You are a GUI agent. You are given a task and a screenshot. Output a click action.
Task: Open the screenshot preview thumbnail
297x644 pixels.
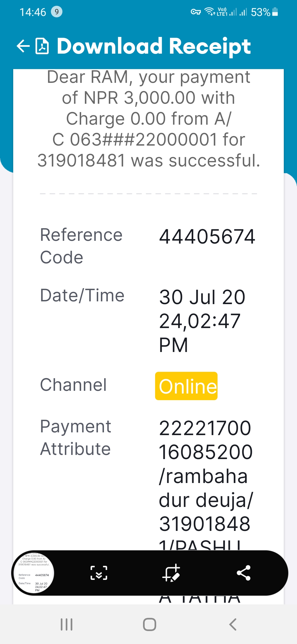pos(34,573)
